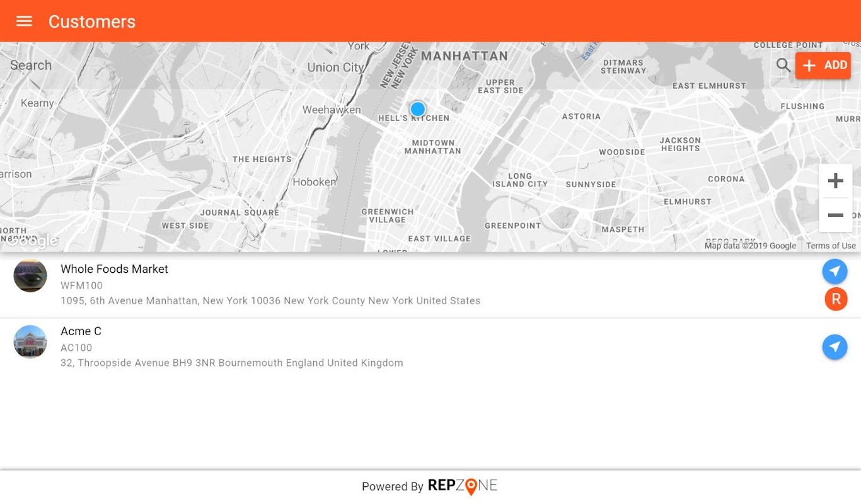Click the Kearny map label

point(37,103)
